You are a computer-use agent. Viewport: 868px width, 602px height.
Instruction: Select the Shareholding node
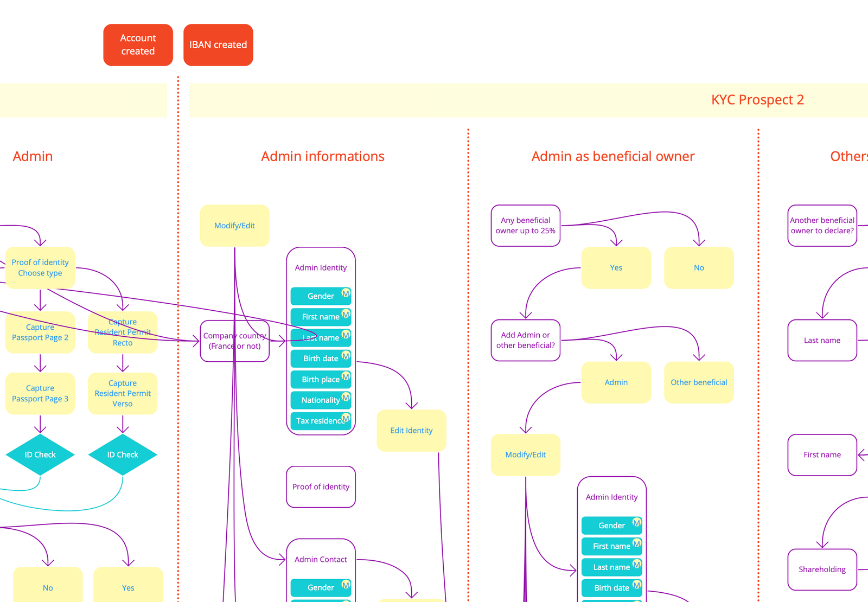(822, 569)
